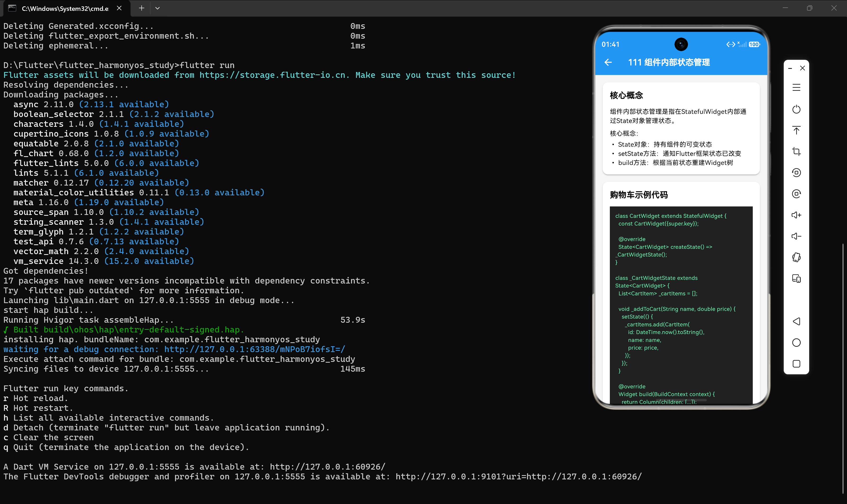The image size is (847, 504).
Task: Click the 'r Hot reload.' line
Action: pos(36,398)
